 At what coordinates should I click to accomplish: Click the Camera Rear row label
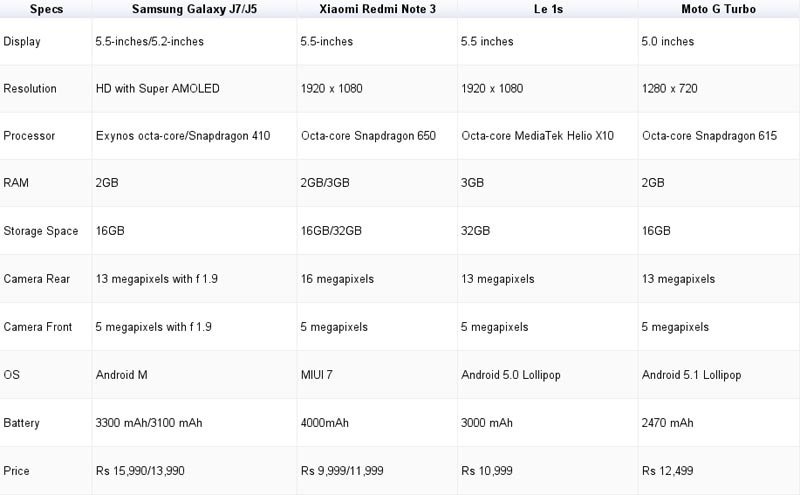[37, 279]
